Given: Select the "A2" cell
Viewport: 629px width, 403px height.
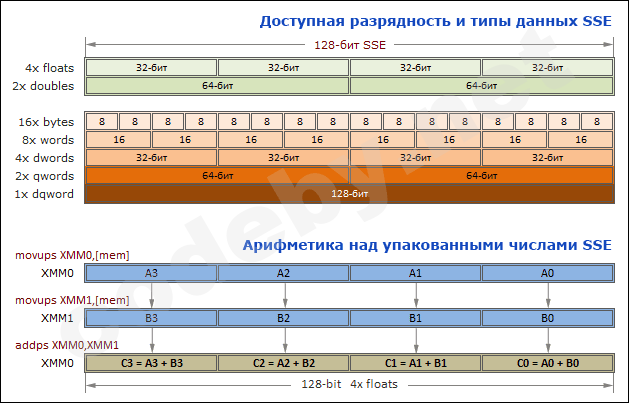Looking at the screenshot, I should click(283, 273).
